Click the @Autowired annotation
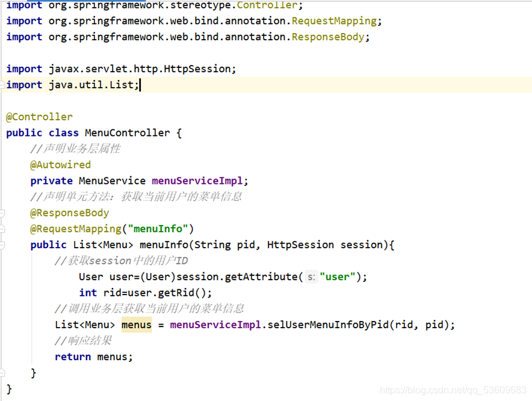The width and height of the screenshot is (532, 401). pos(60,165)
